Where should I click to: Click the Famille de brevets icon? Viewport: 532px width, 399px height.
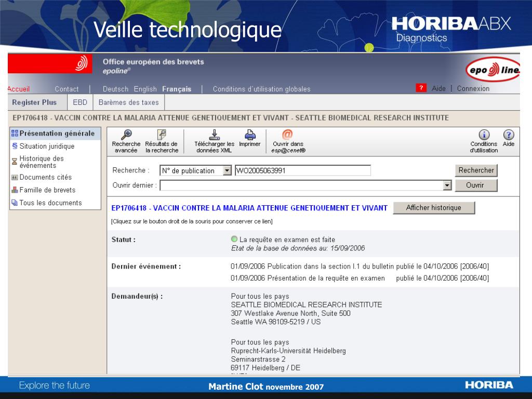(15, 190)
